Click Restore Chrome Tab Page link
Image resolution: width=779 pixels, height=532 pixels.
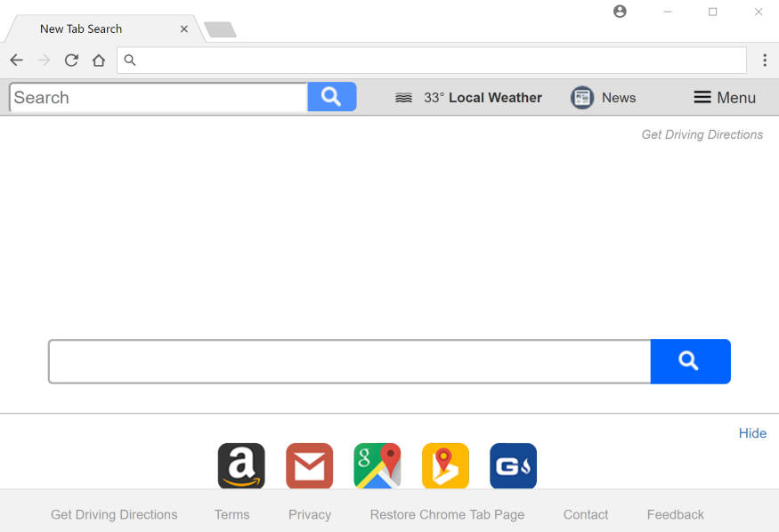(447, 514)
